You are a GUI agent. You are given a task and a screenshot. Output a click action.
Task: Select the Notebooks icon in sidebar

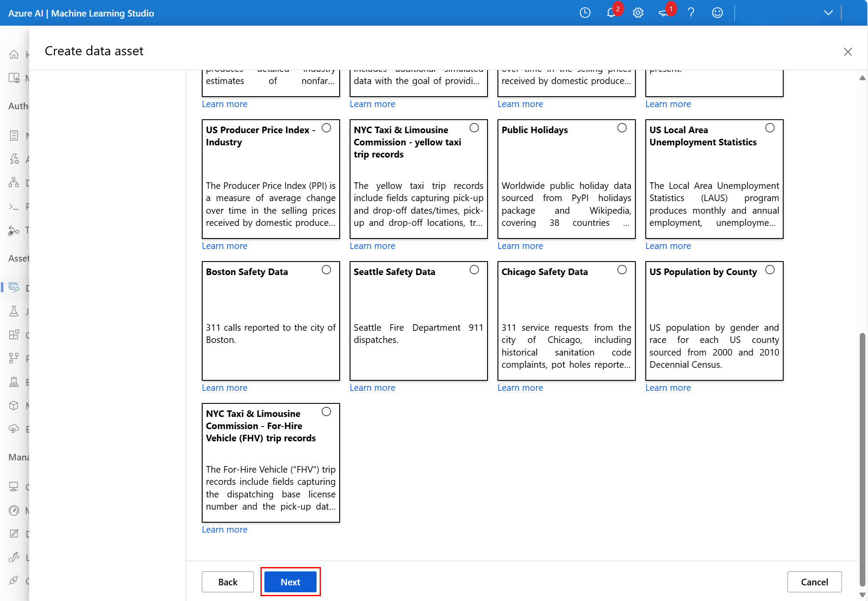click(x=14, y=135)
